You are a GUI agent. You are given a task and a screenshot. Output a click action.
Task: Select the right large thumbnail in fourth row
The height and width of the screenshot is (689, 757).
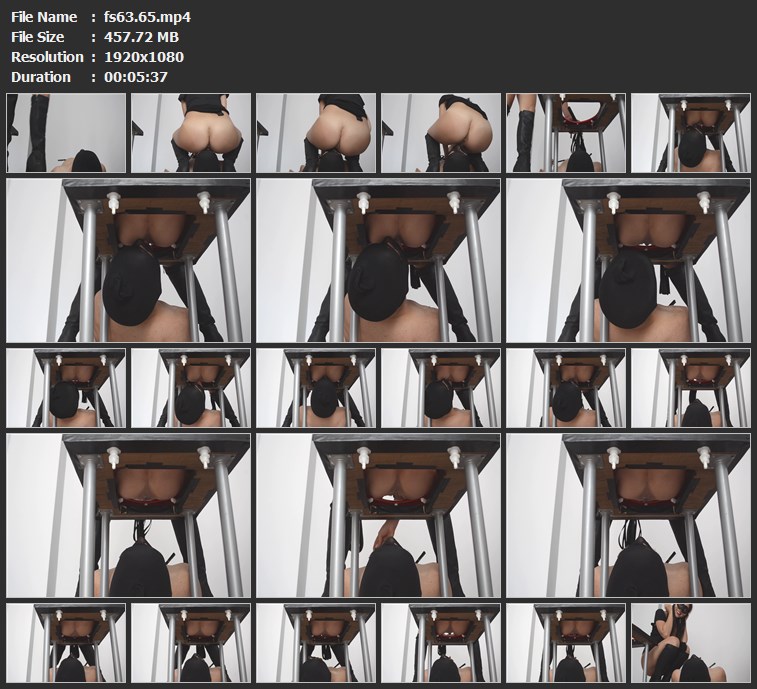click(628, 515)
